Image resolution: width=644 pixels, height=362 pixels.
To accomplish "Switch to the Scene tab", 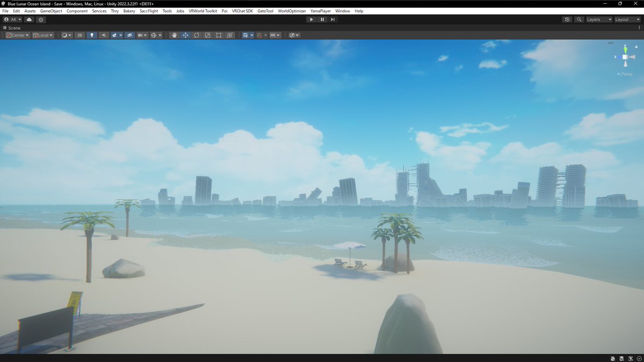I will point(12,27).
